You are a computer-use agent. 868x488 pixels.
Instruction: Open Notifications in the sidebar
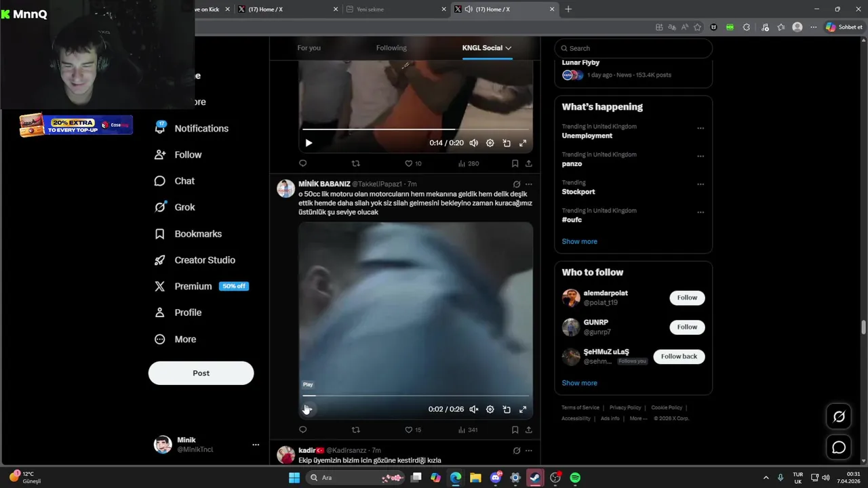click(x=192, y=128)
